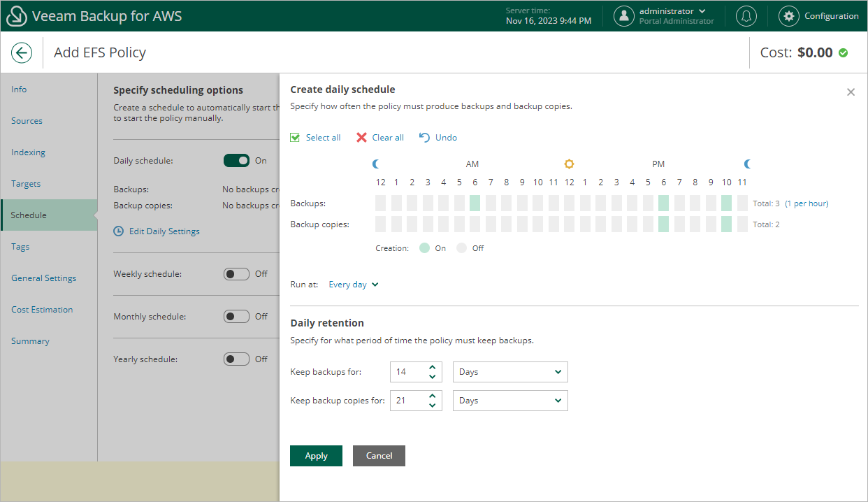This screenshot has height=502, width=868.
Task: Enable the Weekly schedule toggle
Action: click(x=236, y=274)
